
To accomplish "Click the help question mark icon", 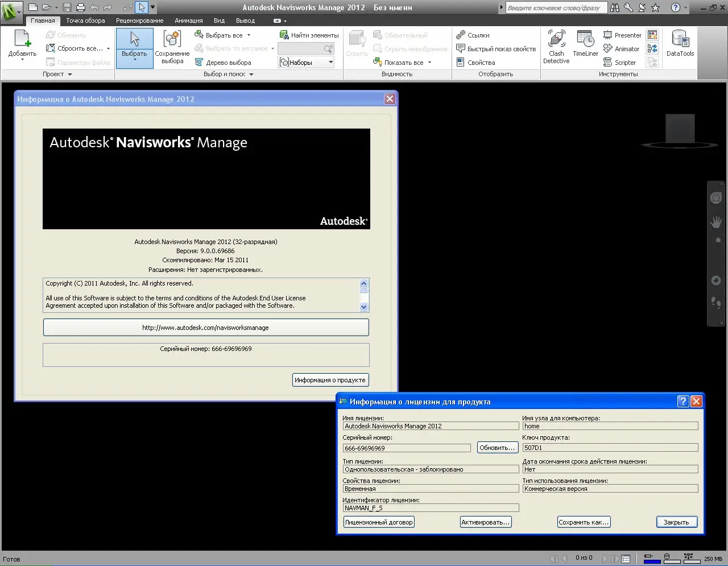I will [676, 7].
